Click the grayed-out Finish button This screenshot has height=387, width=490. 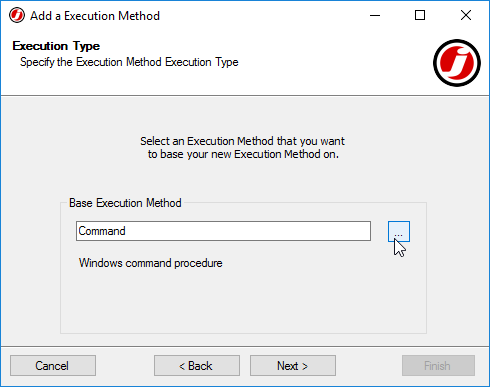(x=438, y=366)
